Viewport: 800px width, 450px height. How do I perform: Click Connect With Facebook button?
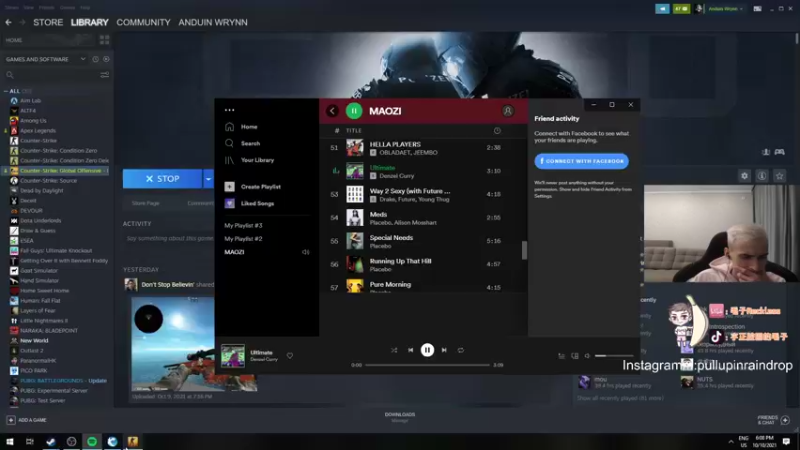pos(581,161)
